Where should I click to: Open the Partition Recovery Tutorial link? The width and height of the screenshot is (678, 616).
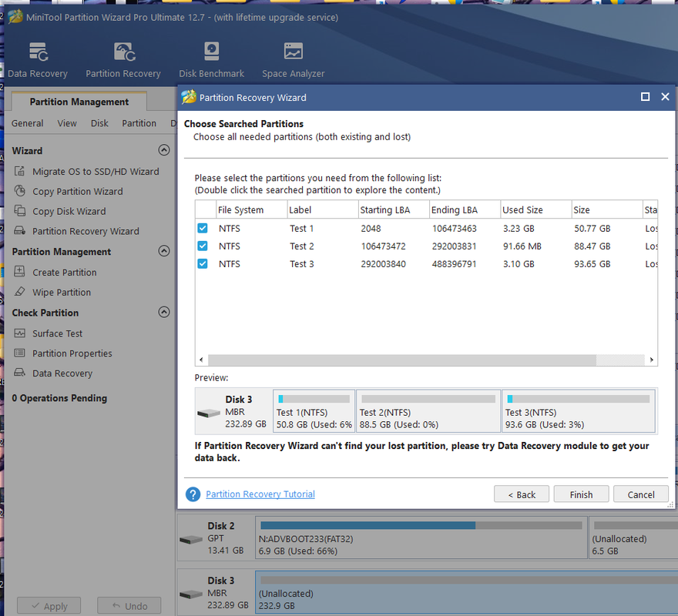point(260,494)
